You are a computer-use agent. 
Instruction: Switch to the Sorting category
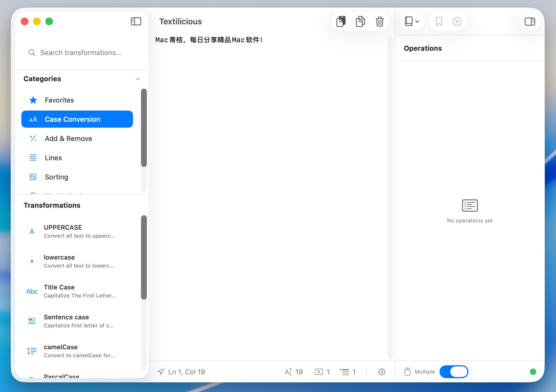tap(56, 177)
